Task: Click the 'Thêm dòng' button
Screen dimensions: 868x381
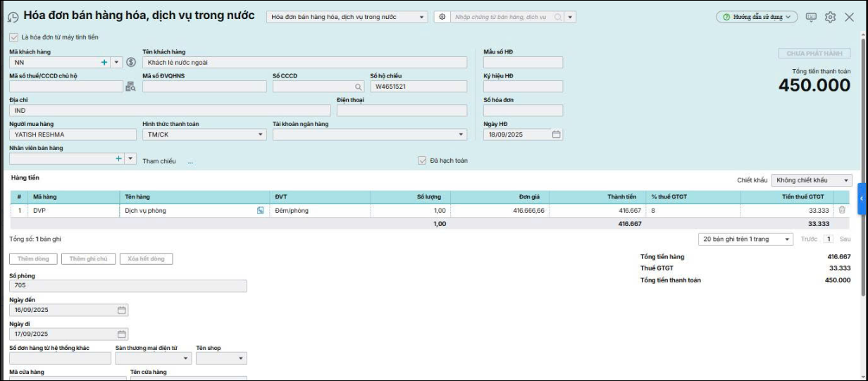Action: pos(33,258)
